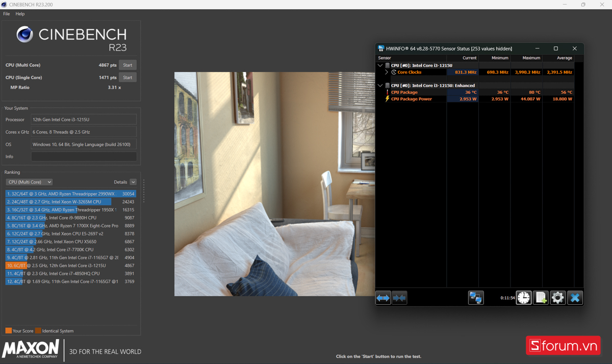Select the Xeon W-3265M ranking row
612x364 pixels.
pos(71,202)
